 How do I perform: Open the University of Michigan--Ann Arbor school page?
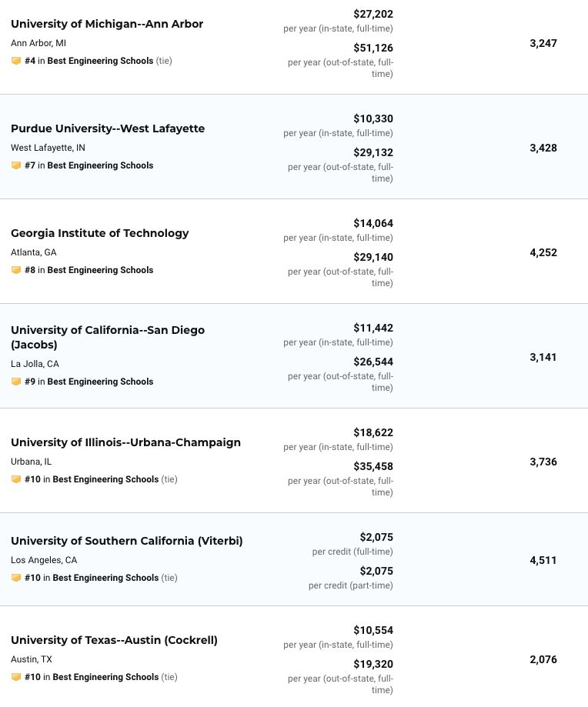coord(107,24)
